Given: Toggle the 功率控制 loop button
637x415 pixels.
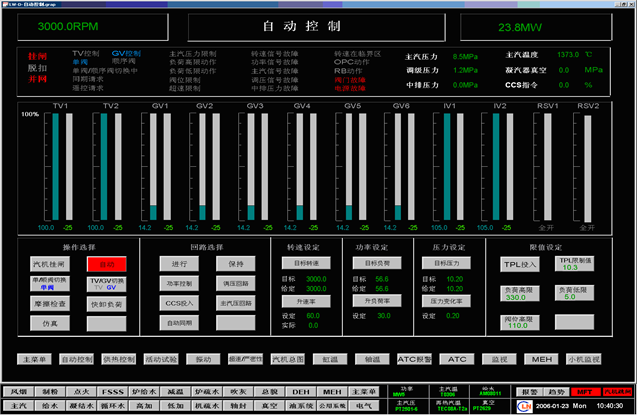Looking at the screenshot, I should point(179,283).
